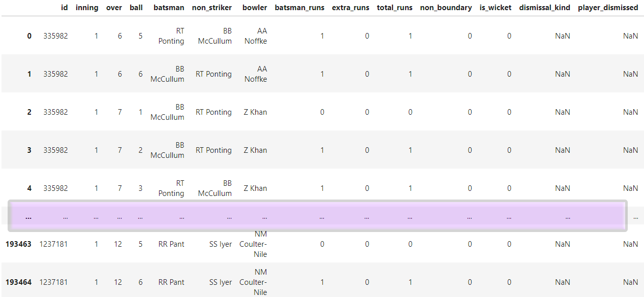Screen dimensions: 644x297
Task: Click the 'extra_runs' column header
Action: tap(350, 8)
